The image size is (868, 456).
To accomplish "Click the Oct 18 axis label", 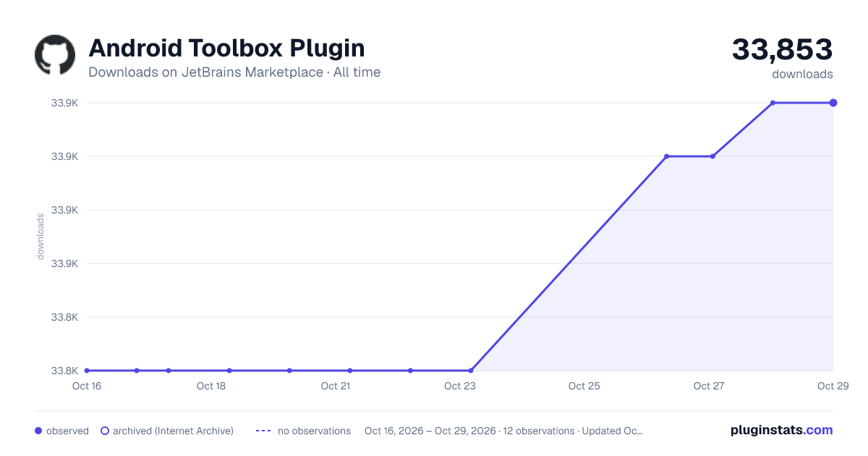I will (x=211, y=387).
